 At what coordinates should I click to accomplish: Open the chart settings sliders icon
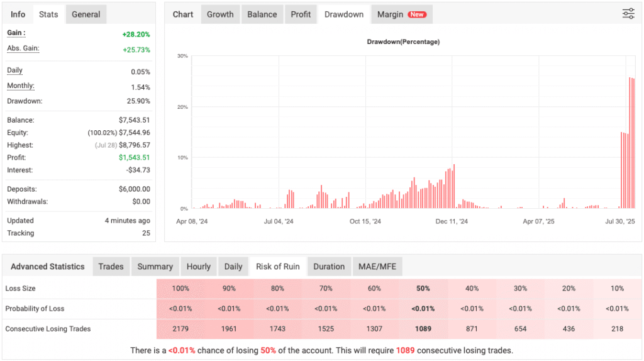pos(628,14)
